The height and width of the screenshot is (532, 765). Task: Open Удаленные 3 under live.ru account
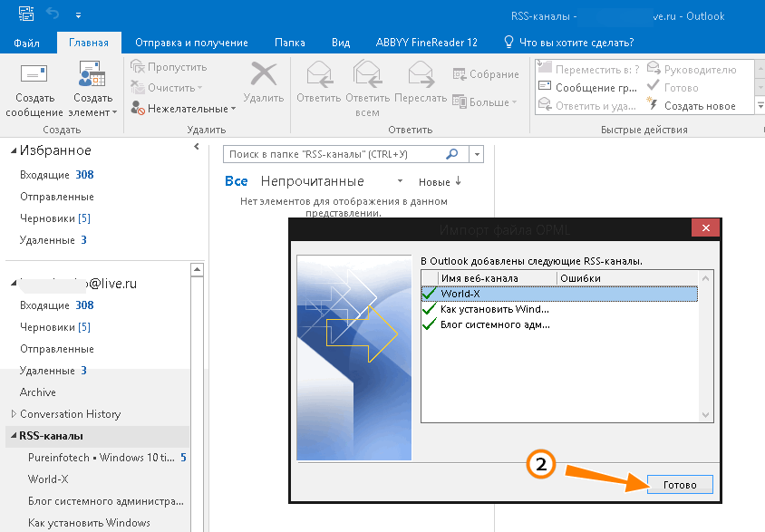(x=53, y=371)
